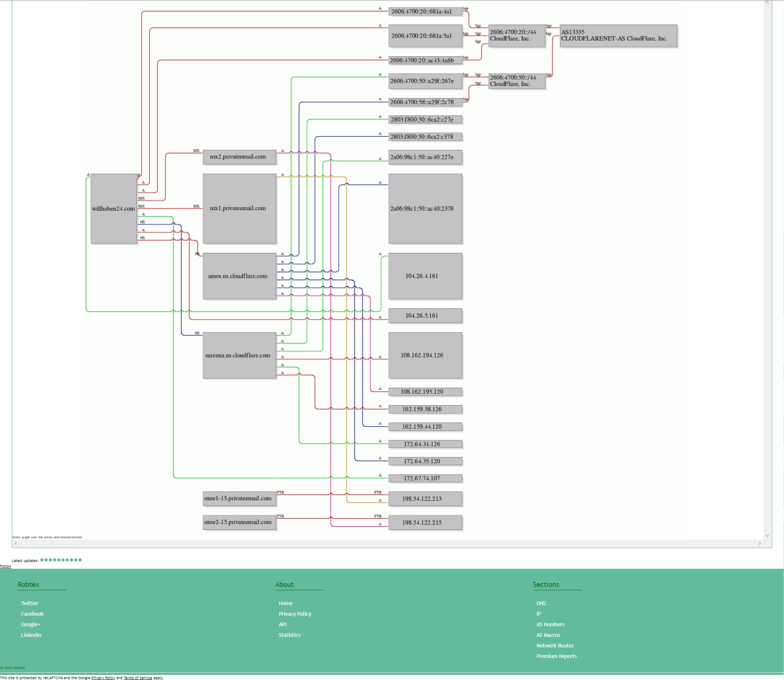Click the willhaben24.com graph node
The width and height of the screenshot is (784, 680).
[113, 208]
